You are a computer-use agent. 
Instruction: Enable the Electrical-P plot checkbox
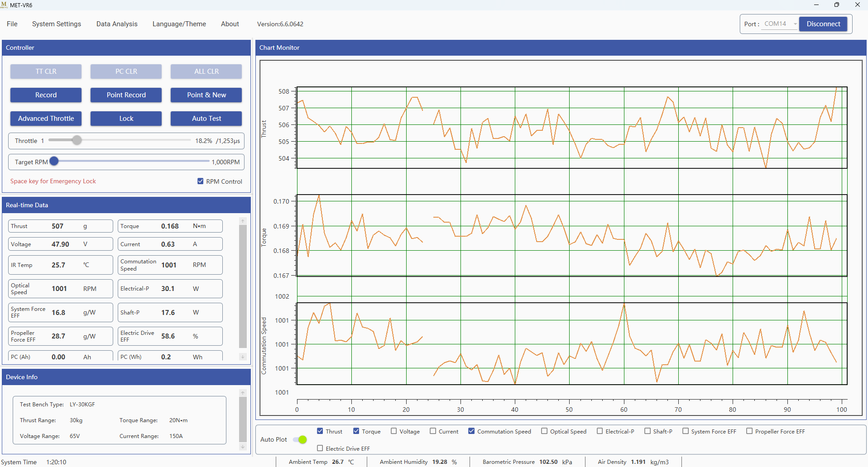pyautogui.click(x=600, y=431)
